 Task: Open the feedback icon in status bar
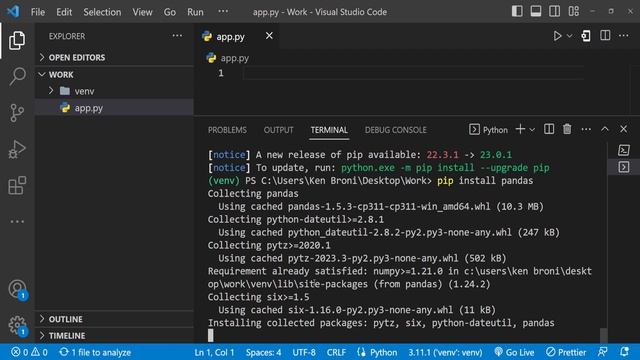coord(602,352)
